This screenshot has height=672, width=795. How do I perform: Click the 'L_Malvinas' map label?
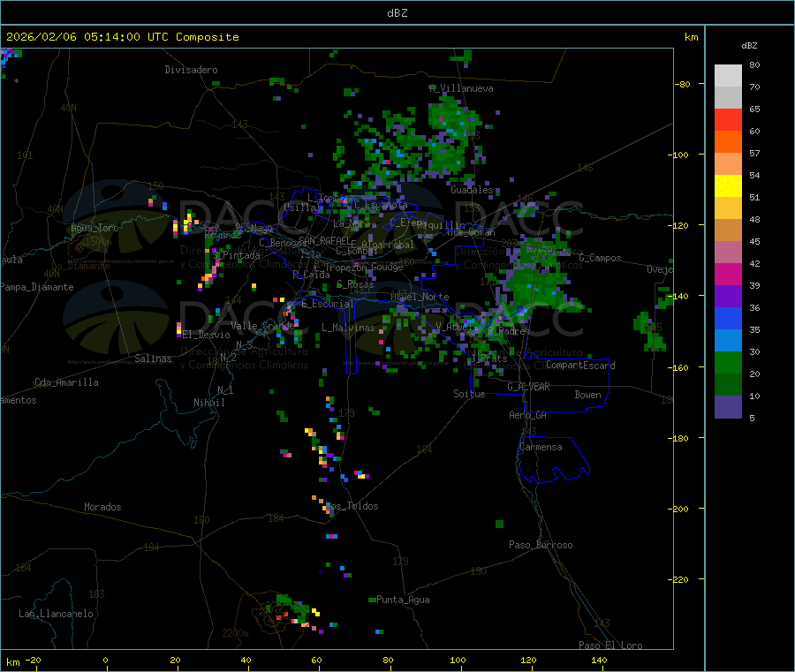click(348, 328)
